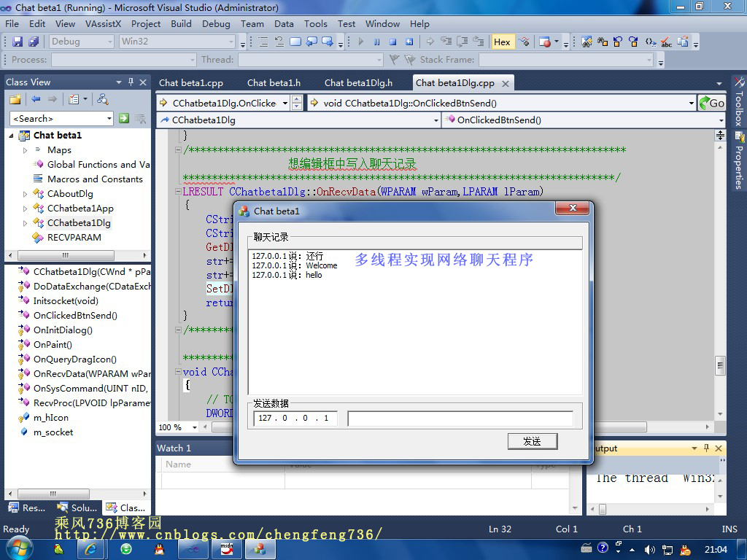
Task: Pin the Class View panel
Action: (131, 82)
